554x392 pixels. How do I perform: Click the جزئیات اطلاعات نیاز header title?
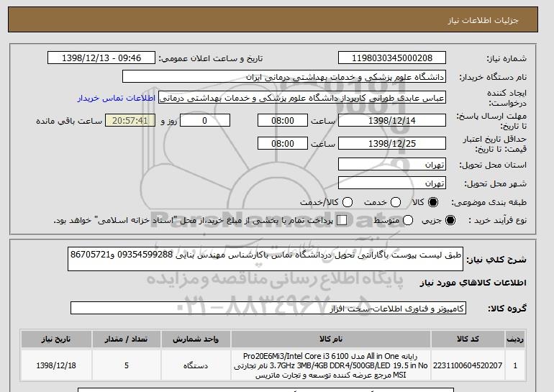[x=483, y=20]
